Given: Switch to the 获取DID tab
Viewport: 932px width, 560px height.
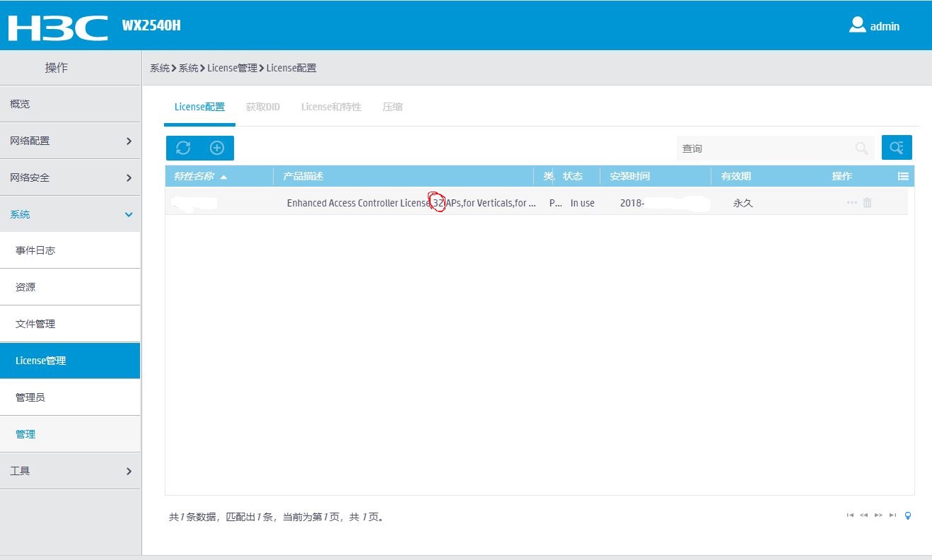Looking at the screenshot, I should click(263, 107).
